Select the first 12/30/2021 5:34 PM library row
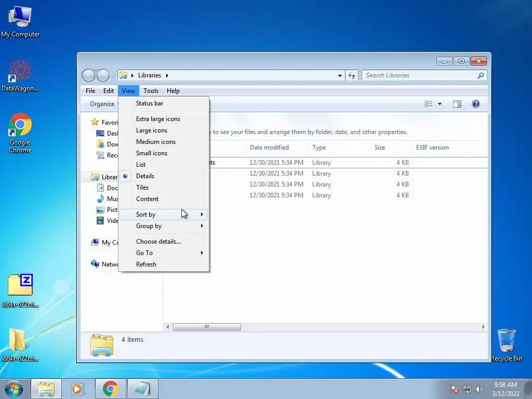 (x=326, y=163)
